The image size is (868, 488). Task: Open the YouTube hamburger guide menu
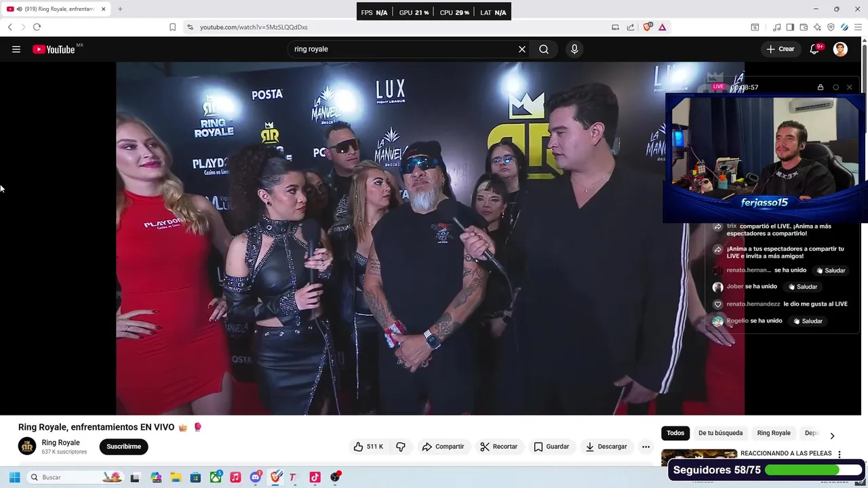point(16,49)
